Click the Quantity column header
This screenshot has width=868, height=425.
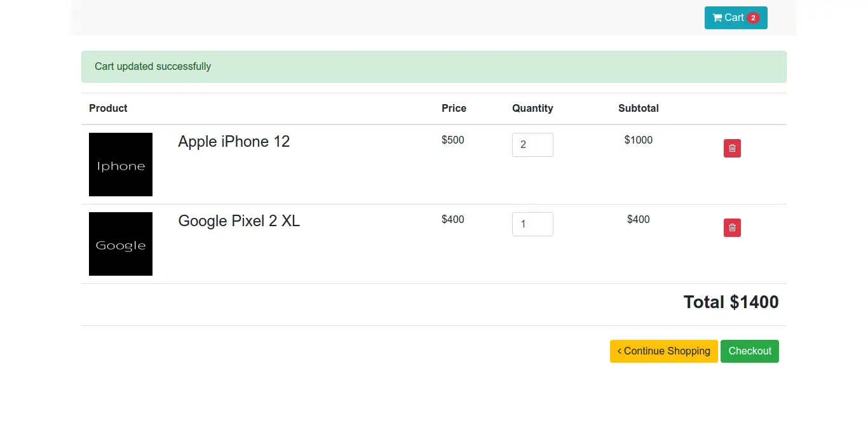[x=532, y=109]
